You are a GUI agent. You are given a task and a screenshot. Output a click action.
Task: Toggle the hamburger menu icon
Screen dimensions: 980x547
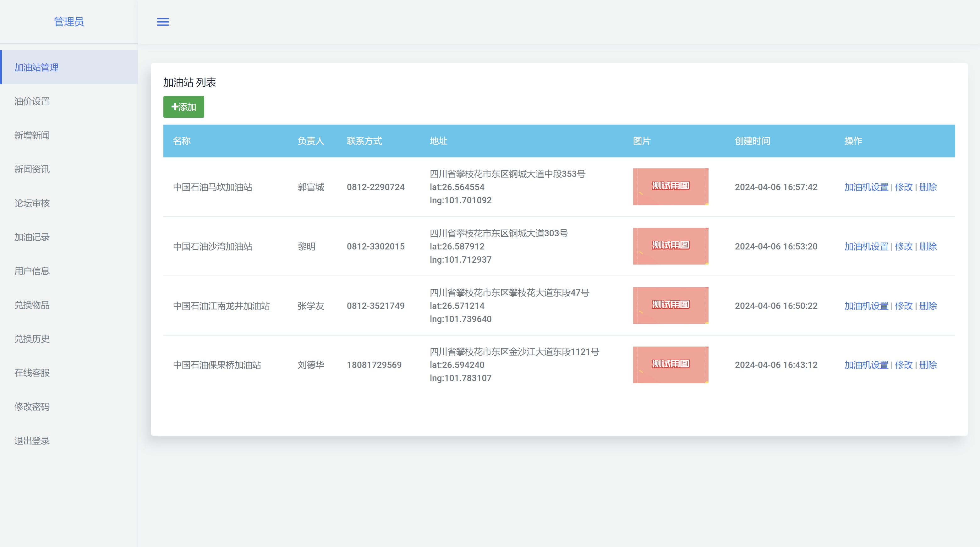[163, 22]
